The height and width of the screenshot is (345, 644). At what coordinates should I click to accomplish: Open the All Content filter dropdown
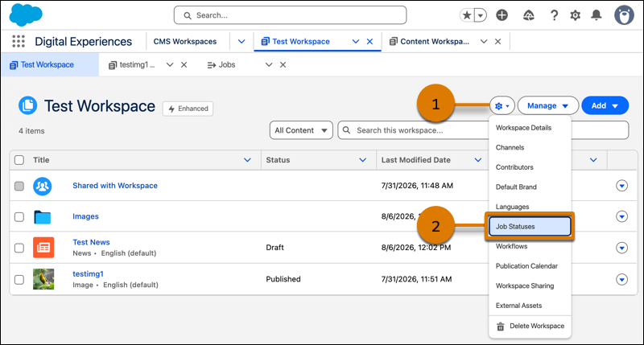(x=301, y=130)
